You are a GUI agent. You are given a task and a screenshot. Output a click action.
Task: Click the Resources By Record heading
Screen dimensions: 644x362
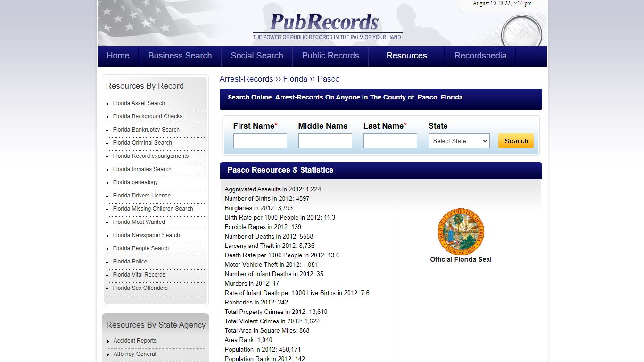coord(145,86)
